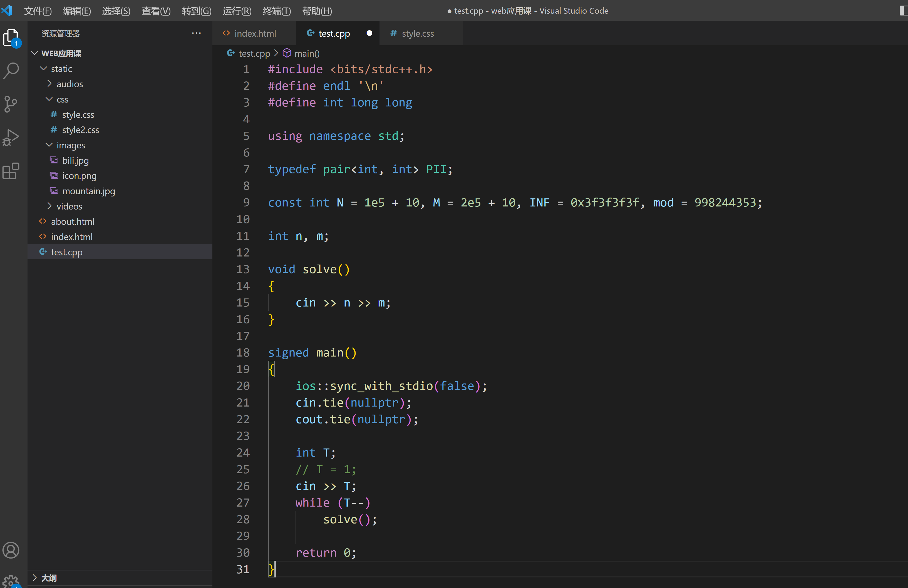Open the 文件(F) menu

pyautogui.click(x=38, y=11)
